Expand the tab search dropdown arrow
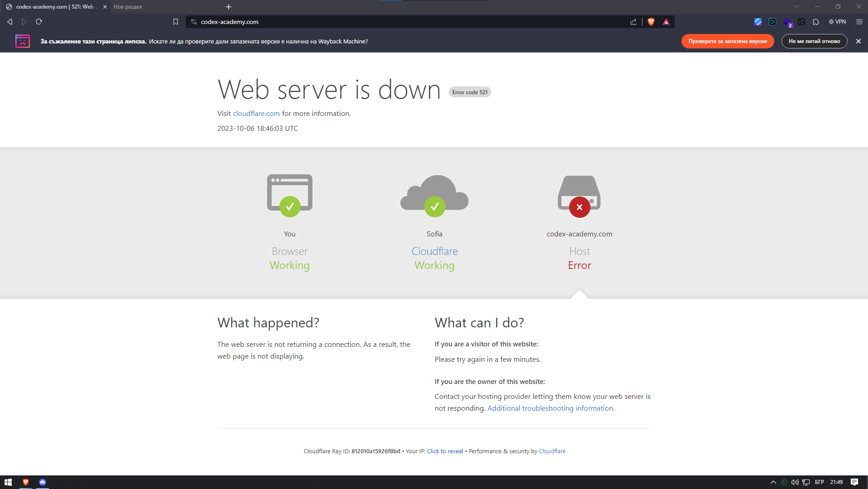 coord(796,7)
